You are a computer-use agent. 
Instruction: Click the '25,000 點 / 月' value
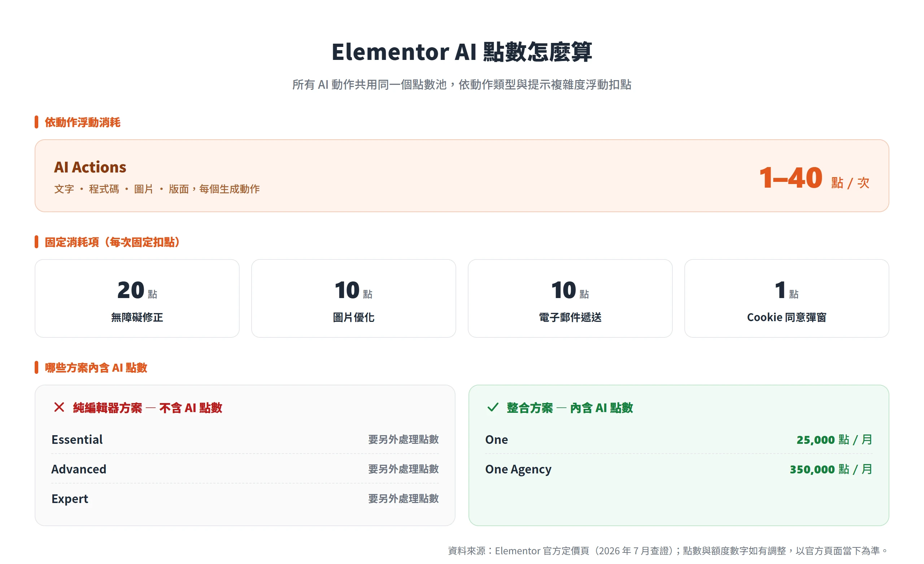click(x=834, y=440)
